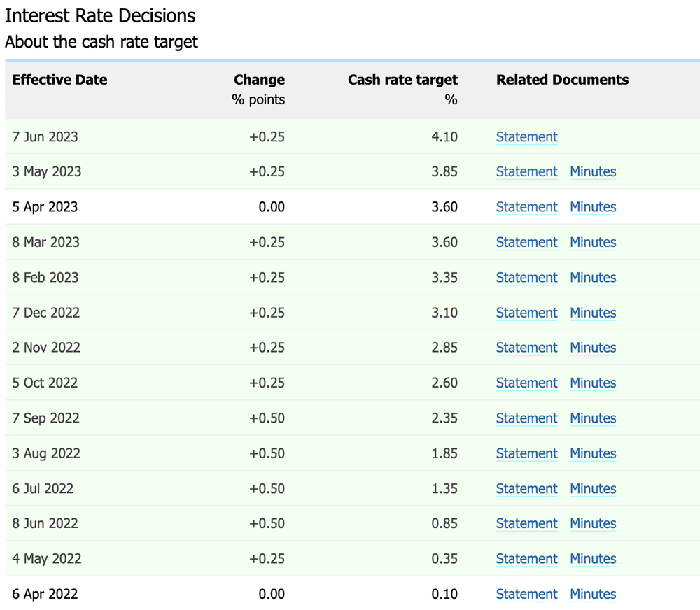Open the 7 Sep 2022 Statement link
The image size is (700, 610).
tap(527, 418)
